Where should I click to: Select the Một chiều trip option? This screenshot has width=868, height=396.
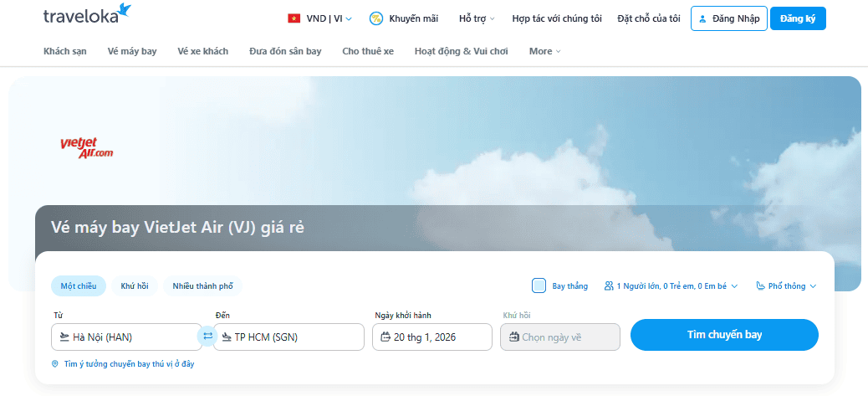tap(79, 286)
